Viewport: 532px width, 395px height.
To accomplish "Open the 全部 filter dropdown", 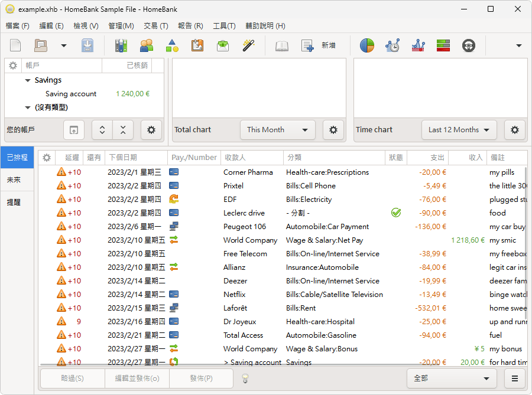I will pyautogui.click(x=452, y=378).
